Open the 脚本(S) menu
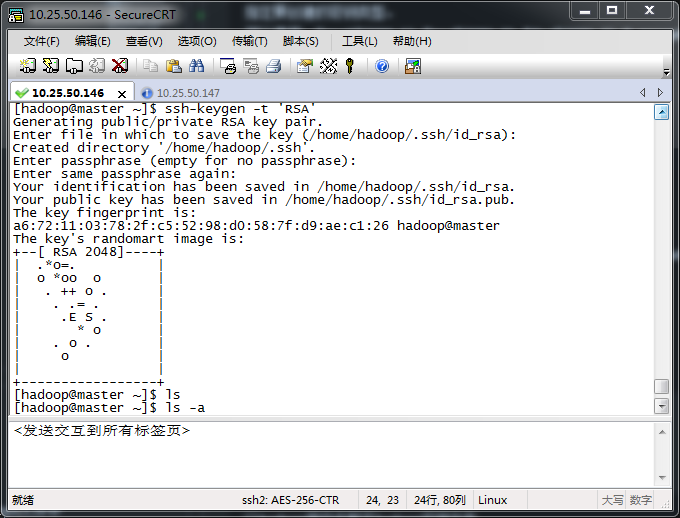Viewport: 680px width, 518px height. (301, 41)
